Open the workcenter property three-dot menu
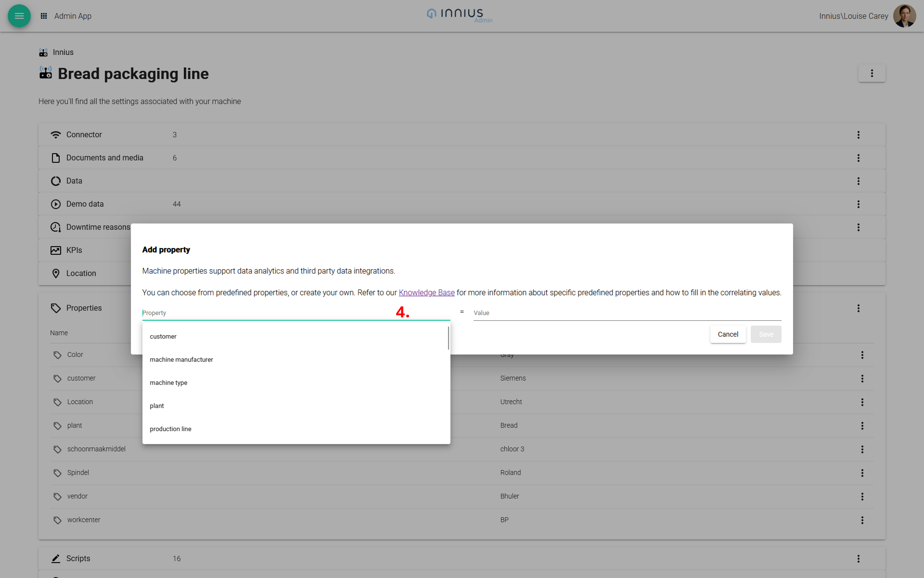924x578 pixels. (x=862, y=520)
